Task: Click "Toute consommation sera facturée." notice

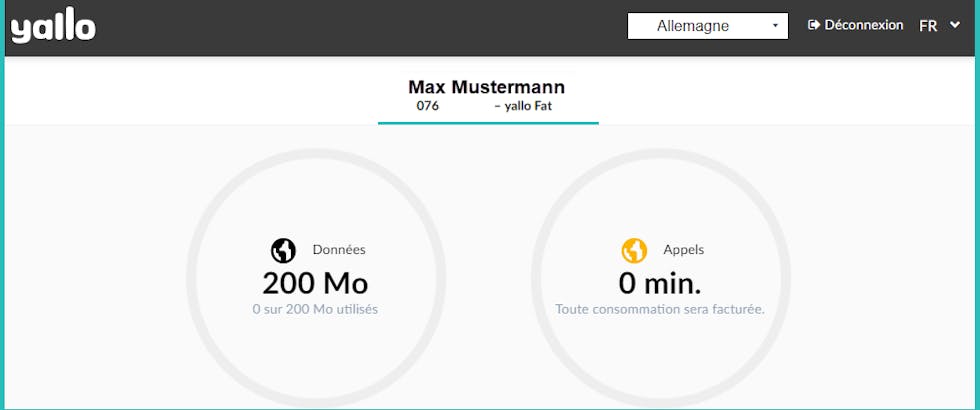Action: 660,310
